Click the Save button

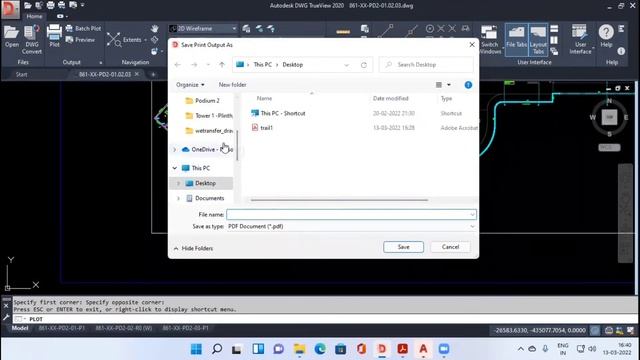tap(403, 247)
